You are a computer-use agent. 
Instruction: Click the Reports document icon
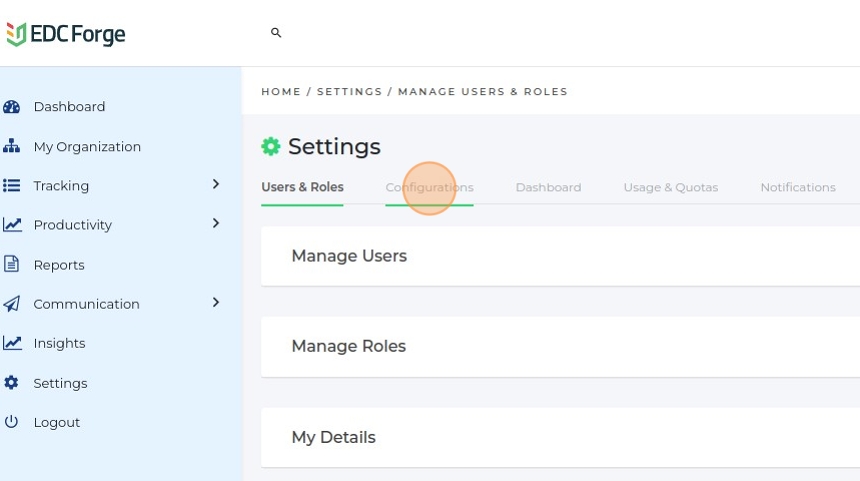pyautogui.click(x=12, y=265)
